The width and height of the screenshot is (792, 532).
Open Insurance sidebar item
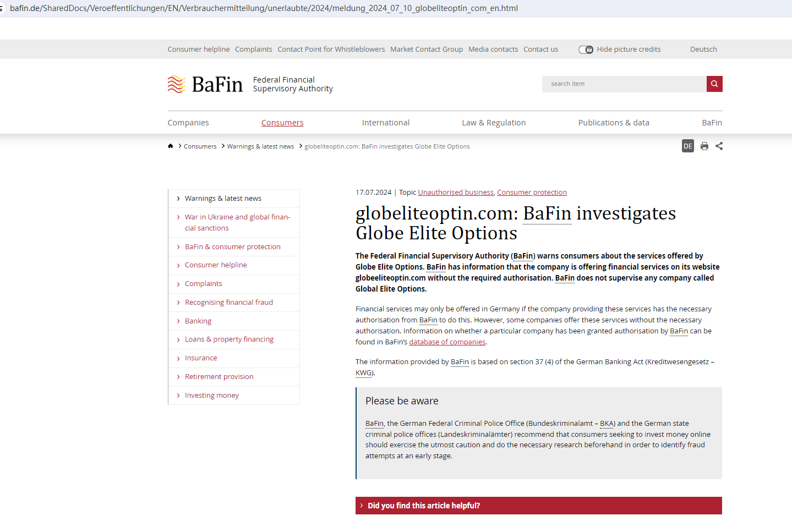pyautogui.click(x=234, y=358)
